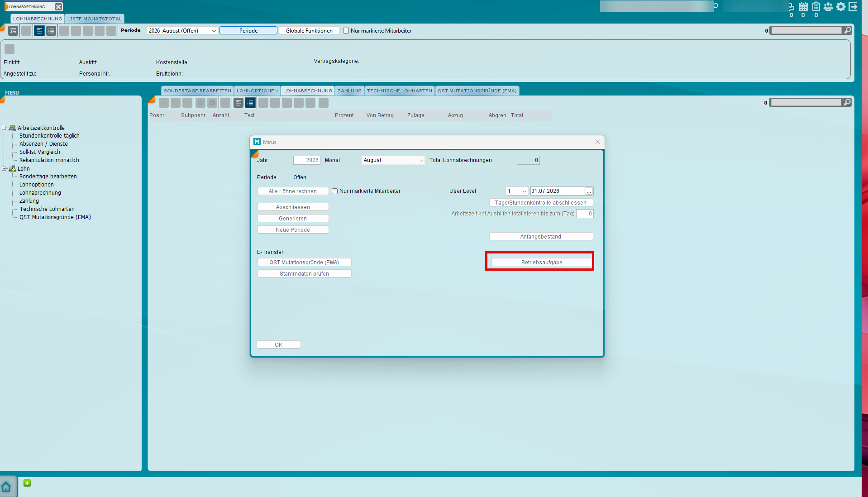Switch to the LISTE MONATSTOTAL tab
The image size is (868, 497).
point(95,19)
